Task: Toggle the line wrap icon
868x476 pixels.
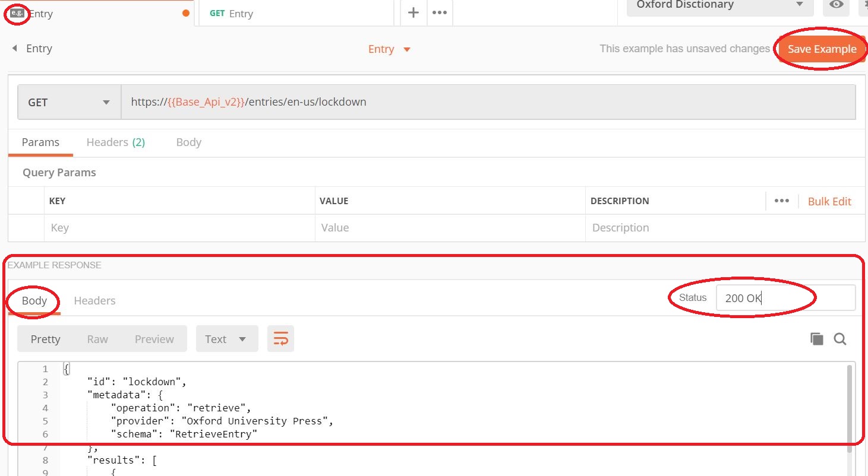Action: click(280, 339)
